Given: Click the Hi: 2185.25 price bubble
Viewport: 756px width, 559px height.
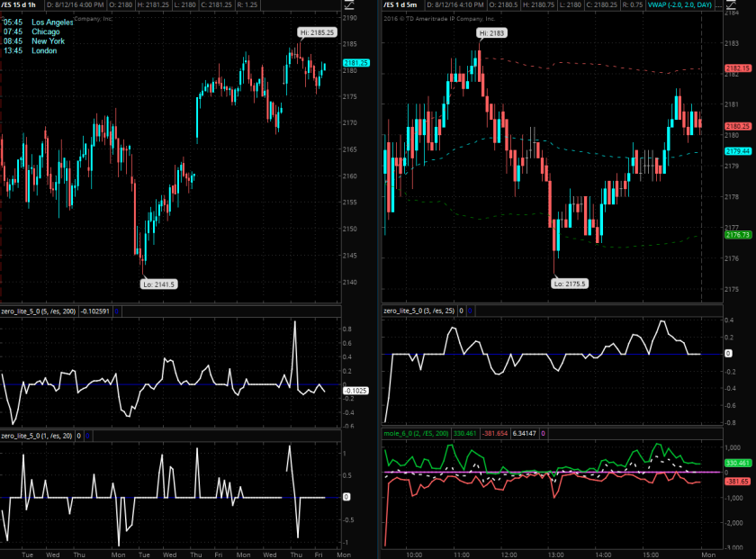Looking at the screenshot, I should [x=318, y=32].
